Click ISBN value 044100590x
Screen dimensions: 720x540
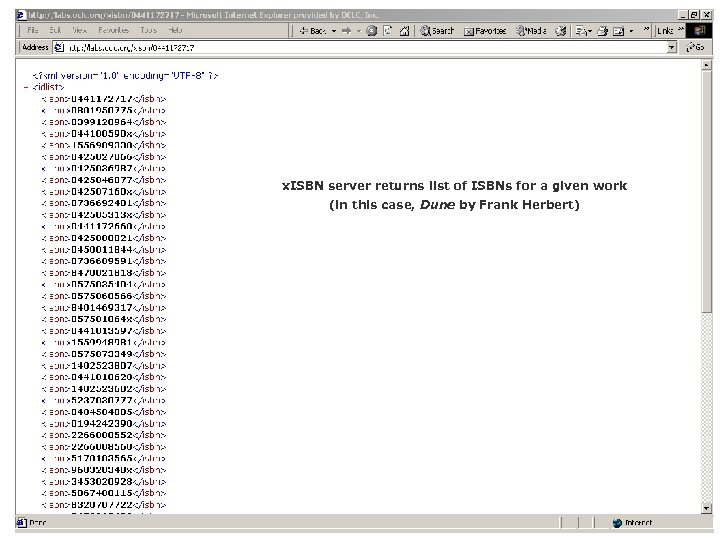click(101, 134)
